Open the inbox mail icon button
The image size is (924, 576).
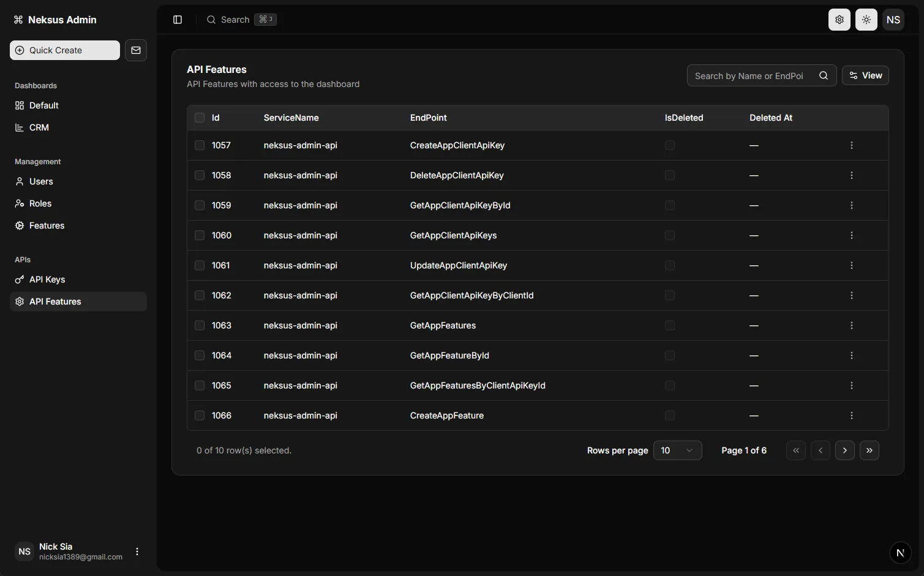pyautogui.click(x=136, y=50)
